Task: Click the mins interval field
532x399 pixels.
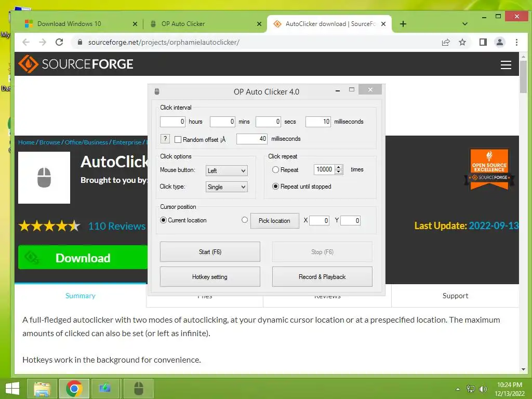Action: pyautogui.click(x=222, y=122)
